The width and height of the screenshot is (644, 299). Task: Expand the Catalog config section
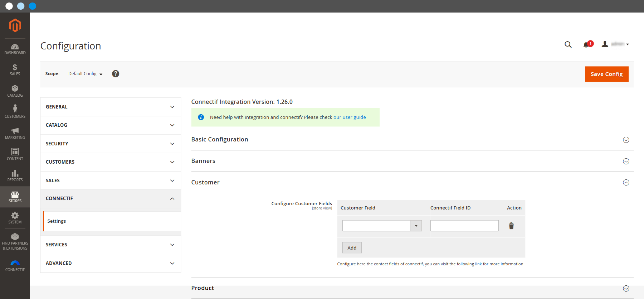[111, 125]
